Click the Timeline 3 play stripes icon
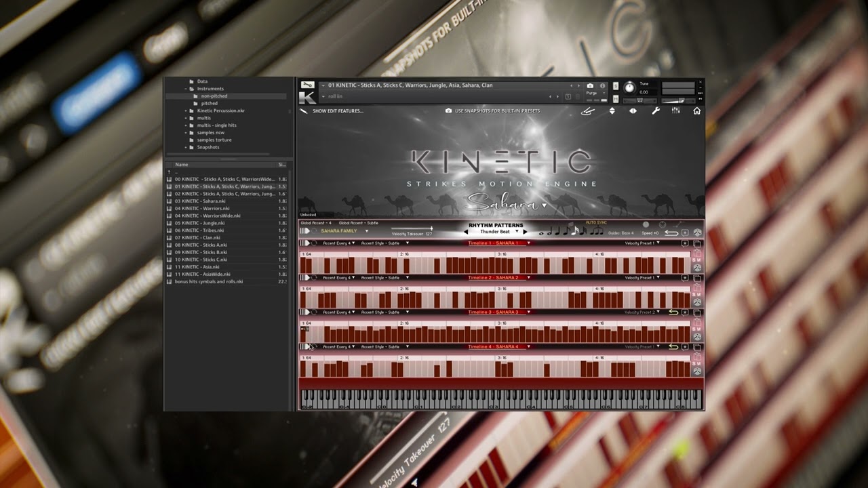The height and width of the screenshot is (488, 868). pos(305,312)
